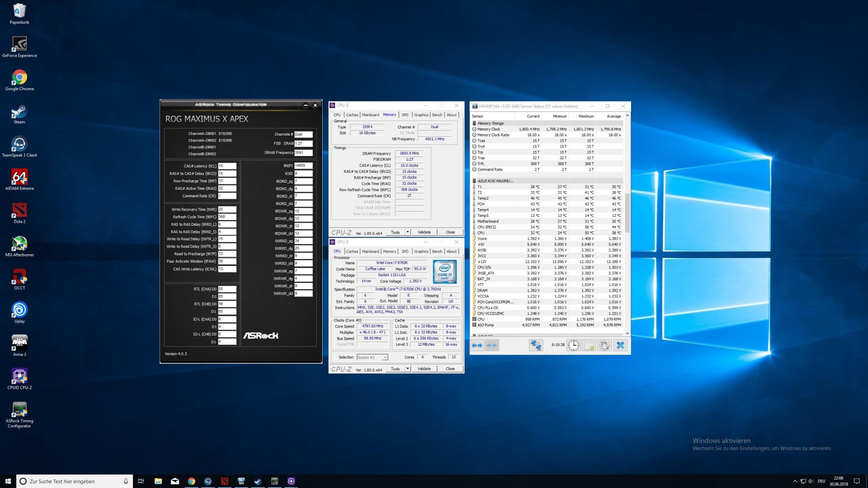Open Tools dropdown arrow in CPU tab window

coord(408,369)
